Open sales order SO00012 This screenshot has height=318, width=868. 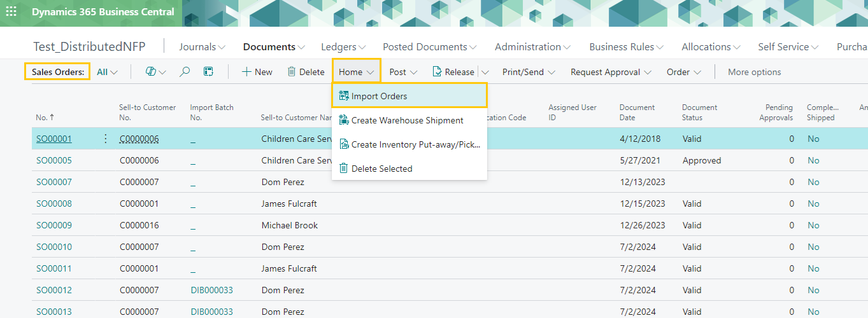coord(54,290)
